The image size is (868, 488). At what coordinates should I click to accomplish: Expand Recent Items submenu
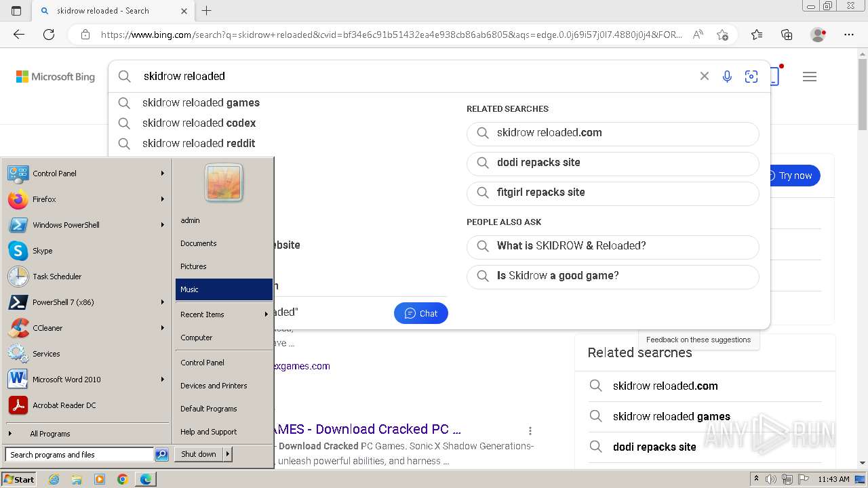(x=224, y=314)
